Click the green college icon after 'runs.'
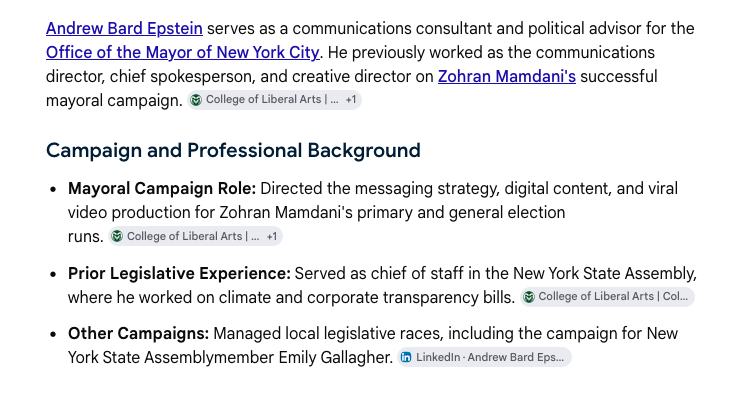This screenshot has height=404, width=740. coord(117,236)
